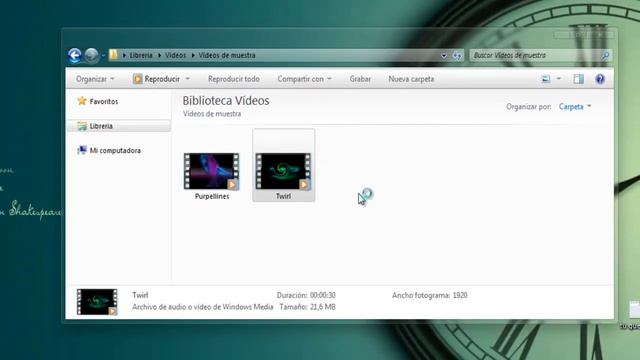Refresh the folder with the refresh icon
This screenshot has width=640, height=360.
pos(457,56)
